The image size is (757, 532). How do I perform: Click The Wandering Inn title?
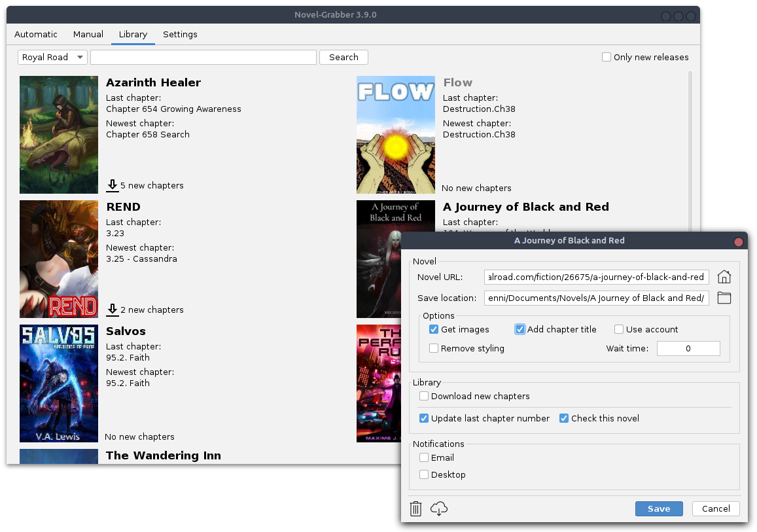(x=164, y=455)
